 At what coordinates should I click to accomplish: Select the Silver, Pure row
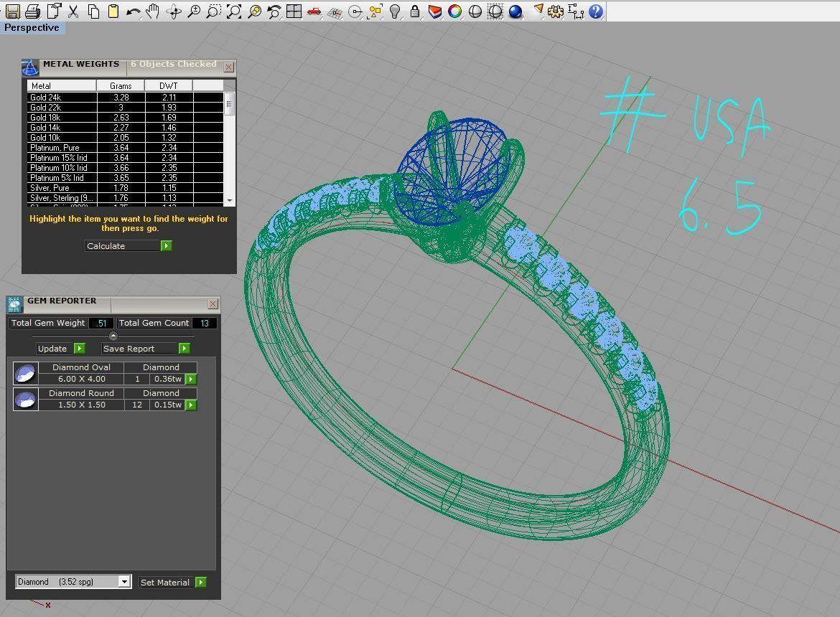click(x=125, y=188)
